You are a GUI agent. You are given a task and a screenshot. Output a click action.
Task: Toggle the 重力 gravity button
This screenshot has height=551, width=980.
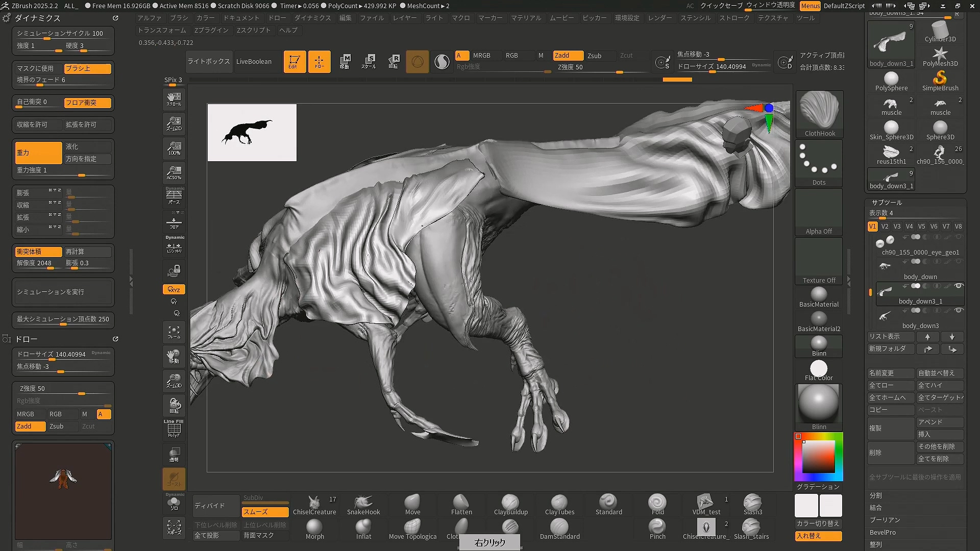pyautogui.click(x=38, y=153)
